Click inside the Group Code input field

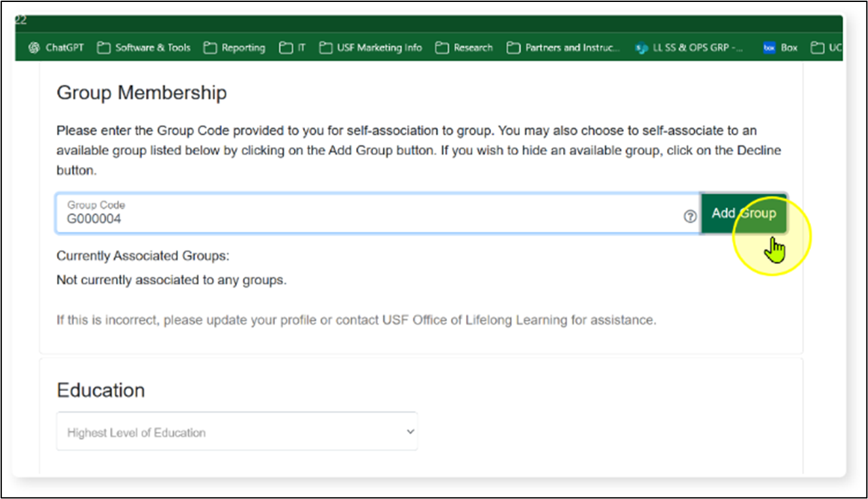coord(327,215)
